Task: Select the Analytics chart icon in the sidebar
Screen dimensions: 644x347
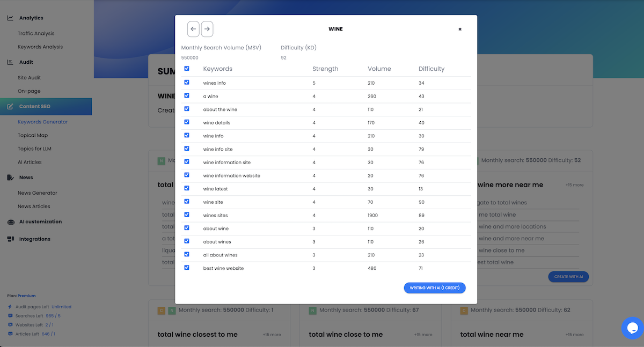Action: click(11, 17)
